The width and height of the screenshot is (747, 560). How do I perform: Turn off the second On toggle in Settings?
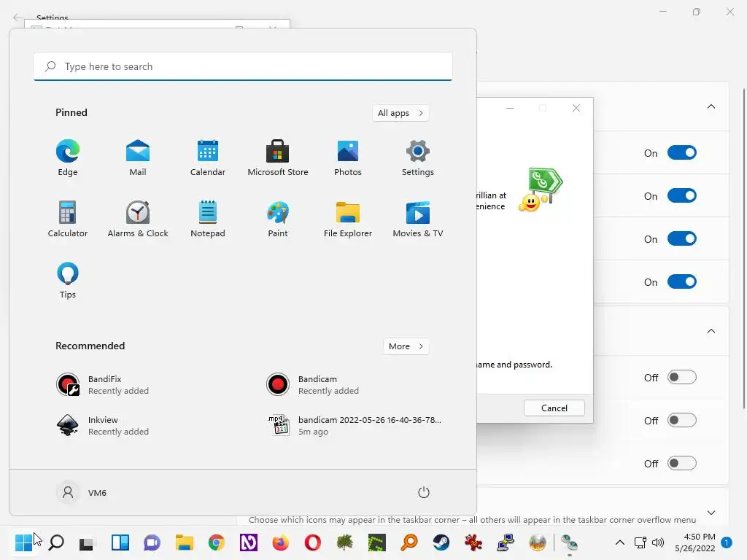click(682, 195)
